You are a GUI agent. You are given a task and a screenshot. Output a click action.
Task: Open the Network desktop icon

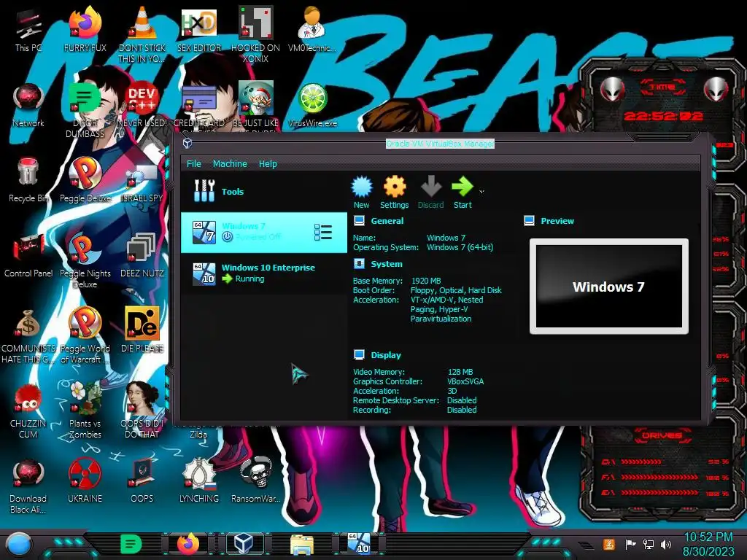(x=28, y=105)
